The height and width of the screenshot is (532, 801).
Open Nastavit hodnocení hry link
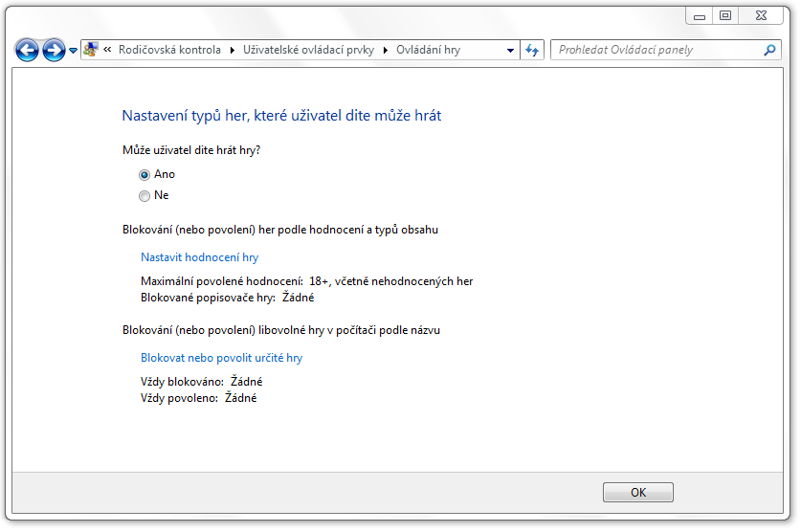pos(199,257)
